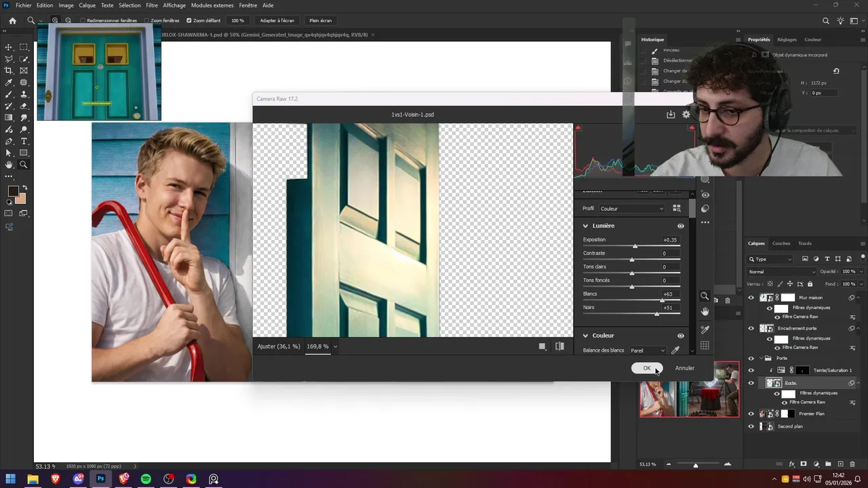Open layer fx styles menu
The height and width of the screenshot is (488, 868).
[791, 464]
